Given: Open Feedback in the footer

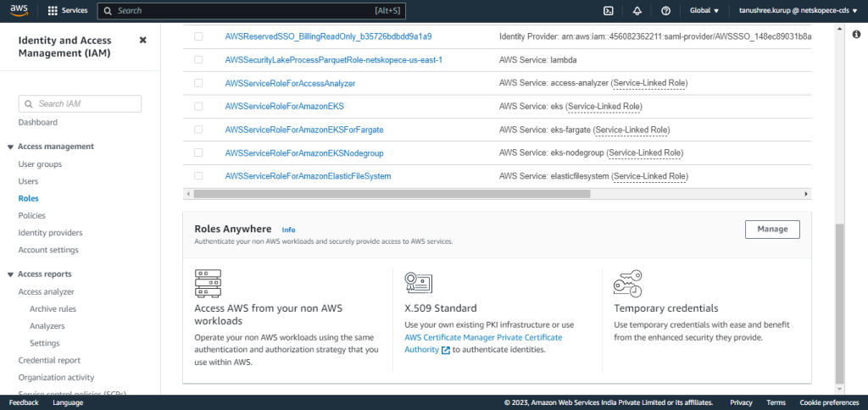Looking at the screenshot, I should [x=24, y=403].
